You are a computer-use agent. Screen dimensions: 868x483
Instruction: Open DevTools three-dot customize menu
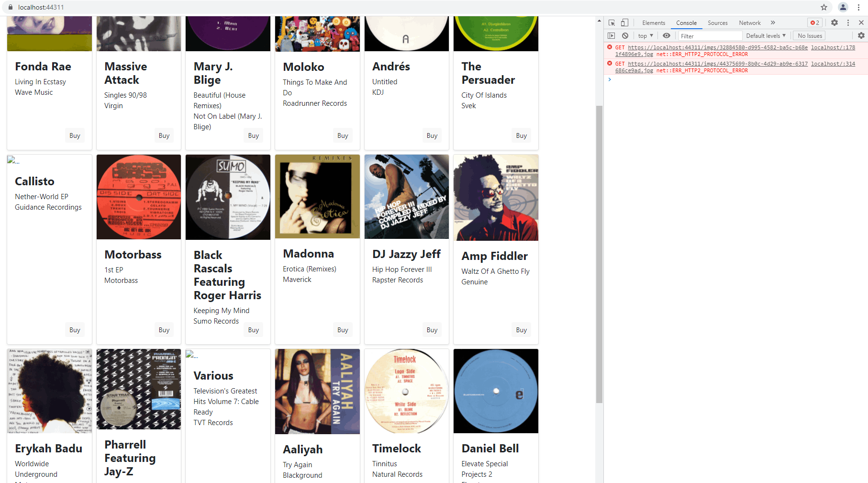coord(848,22)
